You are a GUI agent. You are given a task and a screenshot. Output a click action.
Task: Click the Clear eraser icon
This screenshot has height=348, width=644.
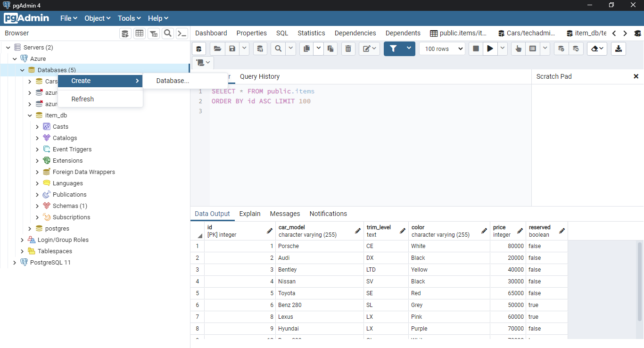point(597,49)
